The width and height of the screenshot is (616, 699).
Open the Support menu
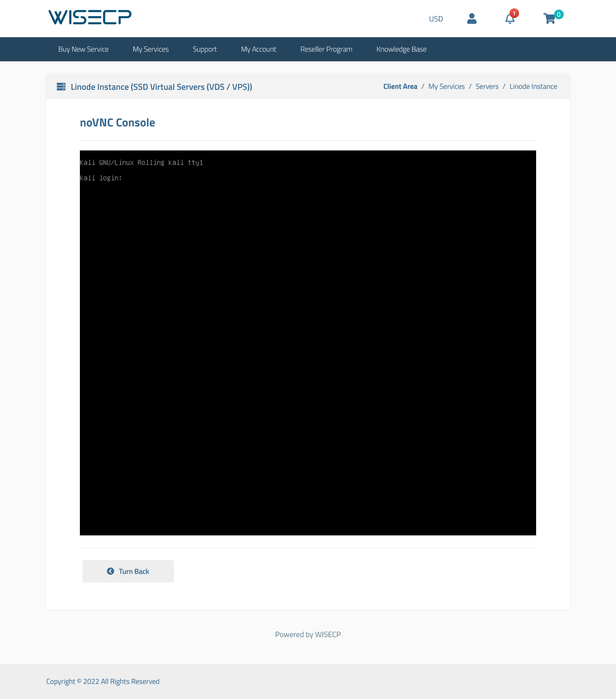click(205, 49)
